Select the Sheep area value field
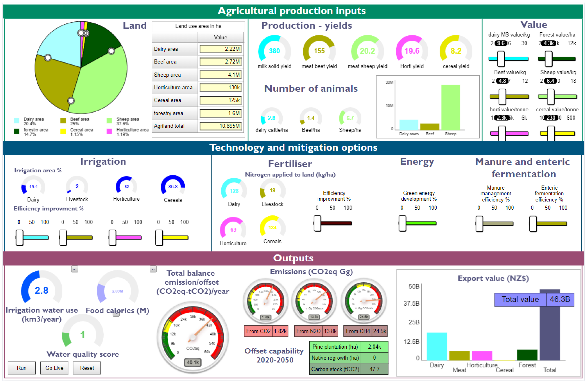Screen dimensions: 588x385 click(220, 75)
